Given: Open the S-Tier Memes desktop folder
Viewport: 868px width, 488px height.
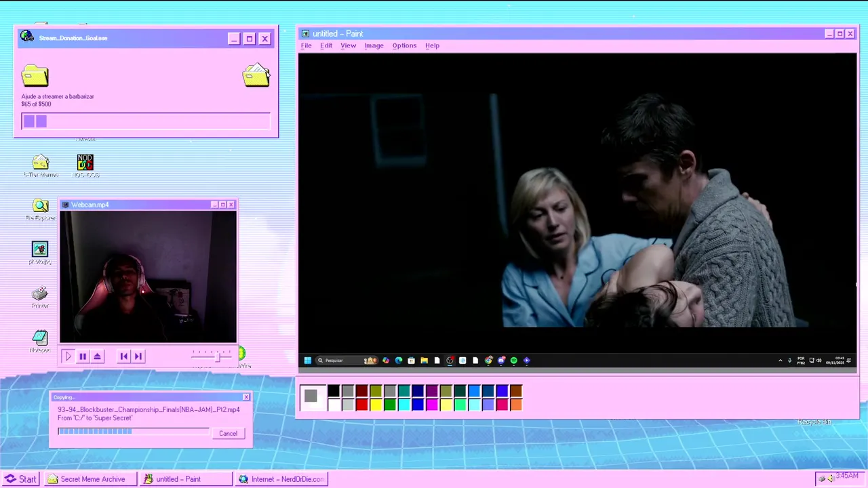Looking at the screenshot, I should pos(41,166).
